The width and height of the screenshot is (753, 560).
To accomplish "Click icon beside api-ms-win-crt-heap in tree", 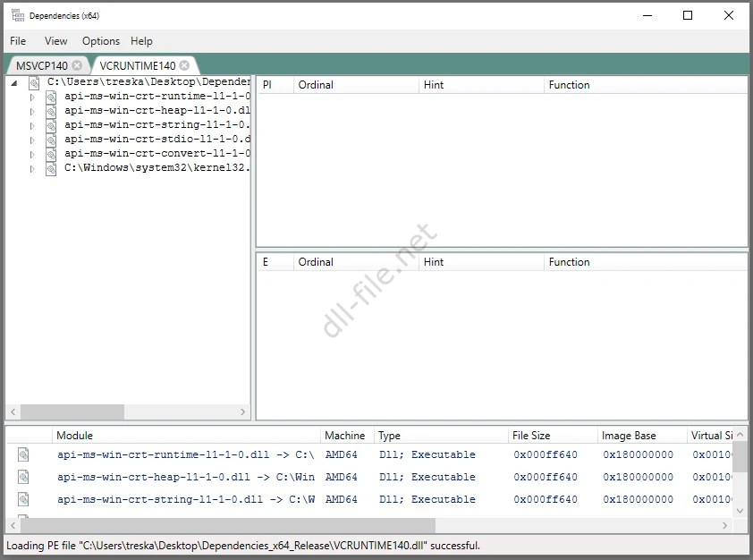I will [51, 112].
